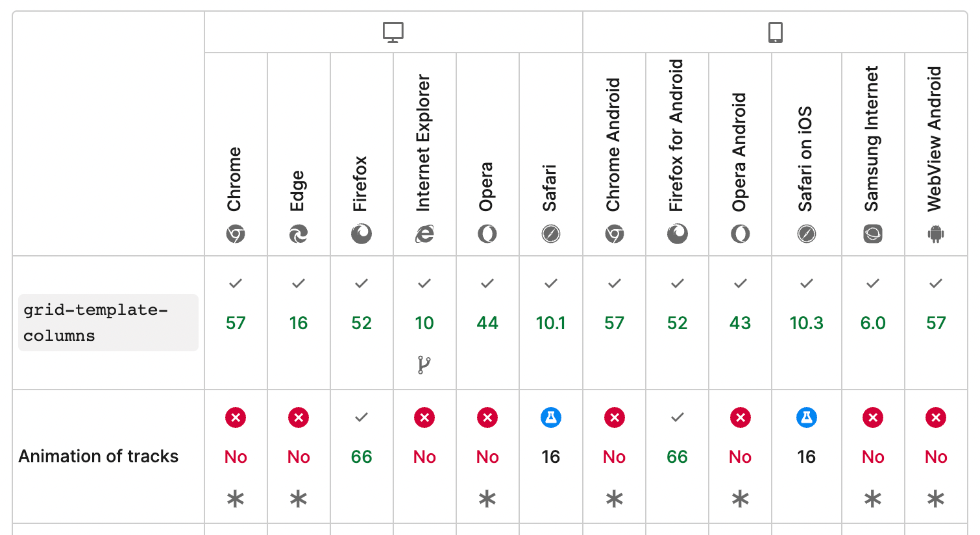980x535 pixels.
Task: Click the WebView Android robot icon
Action: pyautogui.click(x=936, y=234)
